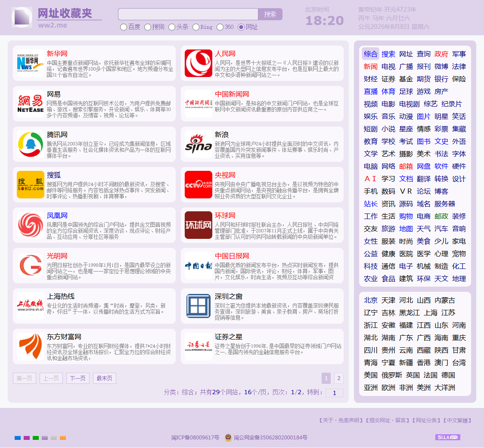484x448 pixels.
Task: Click the 中国日报 logo image
Action: pos(199,266)
